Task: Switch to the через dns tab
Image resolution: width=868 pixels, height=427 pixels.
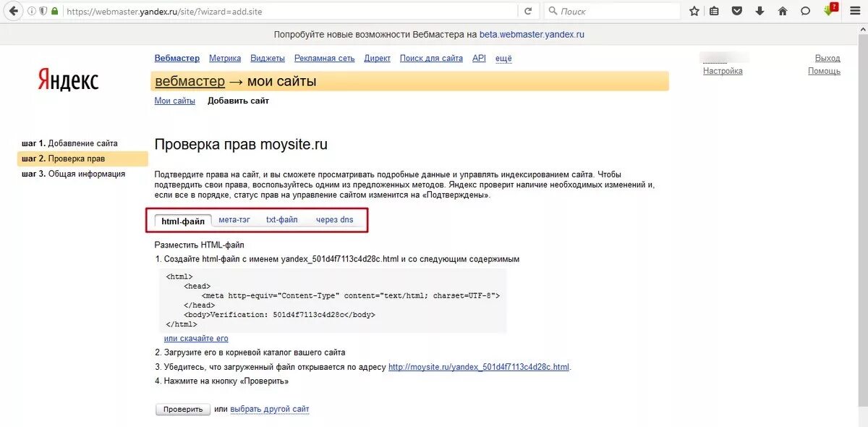Action: 335,220
